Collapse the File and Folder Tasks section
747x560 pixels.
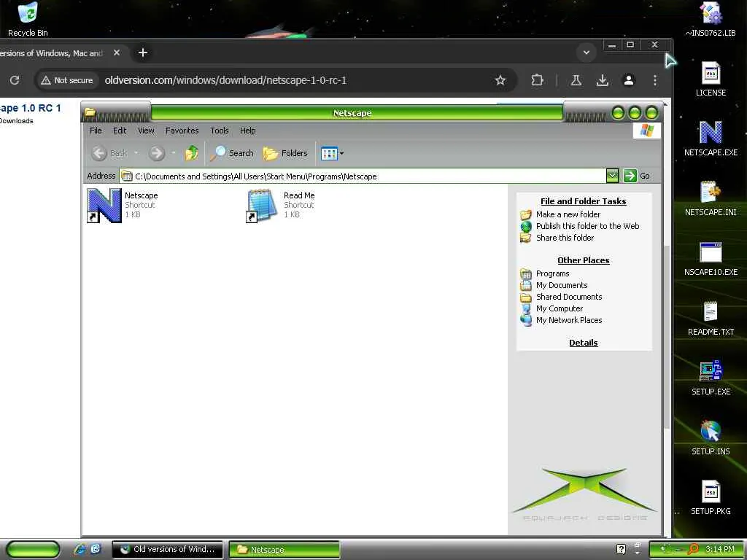(x=583, y=201)
